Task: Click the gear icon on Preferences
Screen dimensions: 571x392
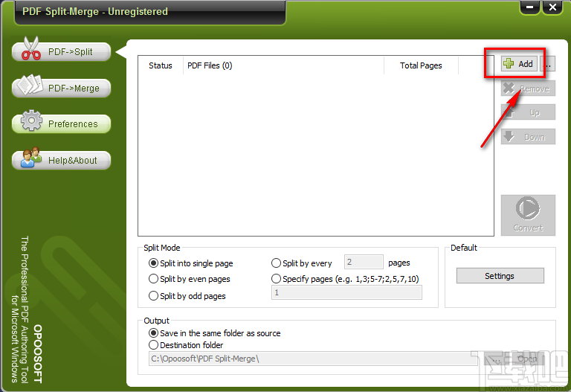Action: tap(31, 121)
